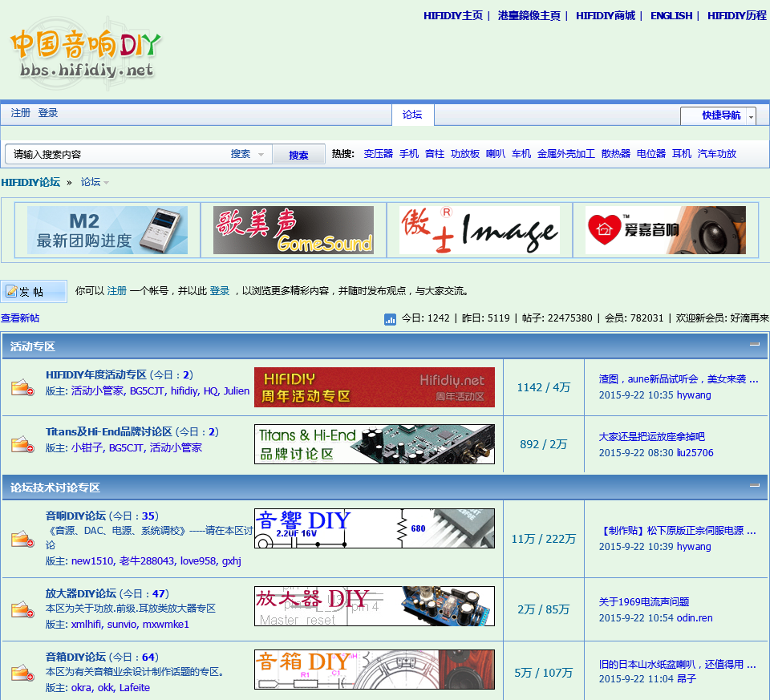The image size is (770, 700).
Task: Click hot search term 音柱
Action: point(435,154)
